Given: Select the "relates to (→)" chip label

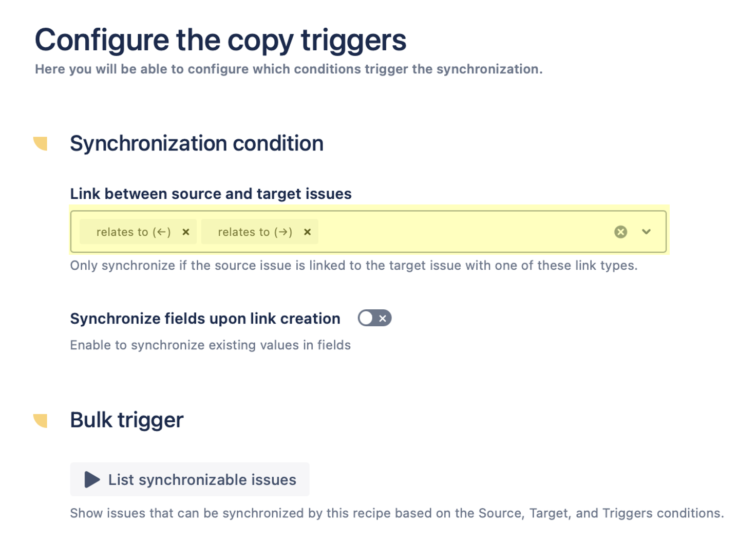Looking at the screenshot, I should point(255,232).
